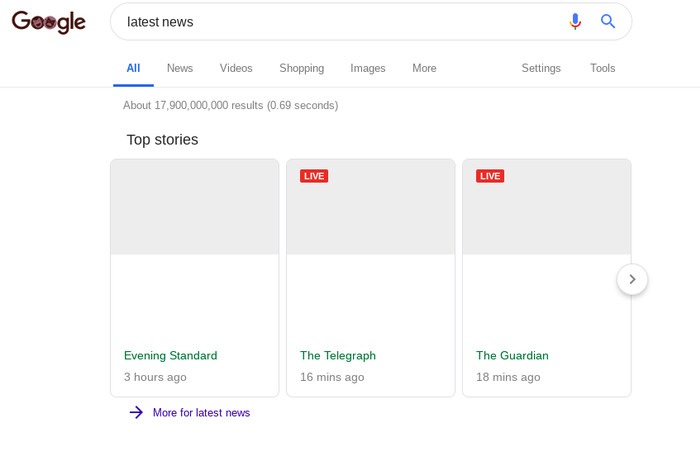Image resolution: width=700 pixels, height=466 pixels.
Task: Click the arrow icon beside More for latest news
Action: point(136,412)
